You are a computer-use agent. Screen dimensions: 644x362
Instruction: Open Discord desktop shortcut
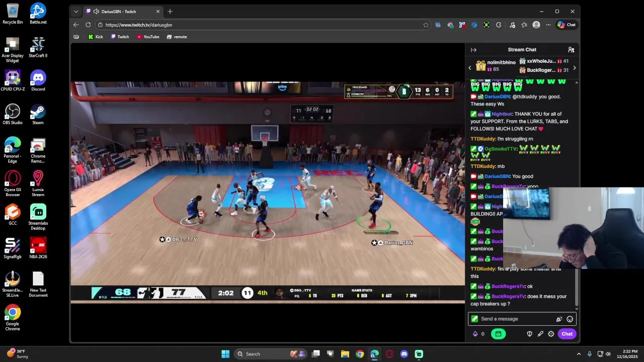(38, 80)
